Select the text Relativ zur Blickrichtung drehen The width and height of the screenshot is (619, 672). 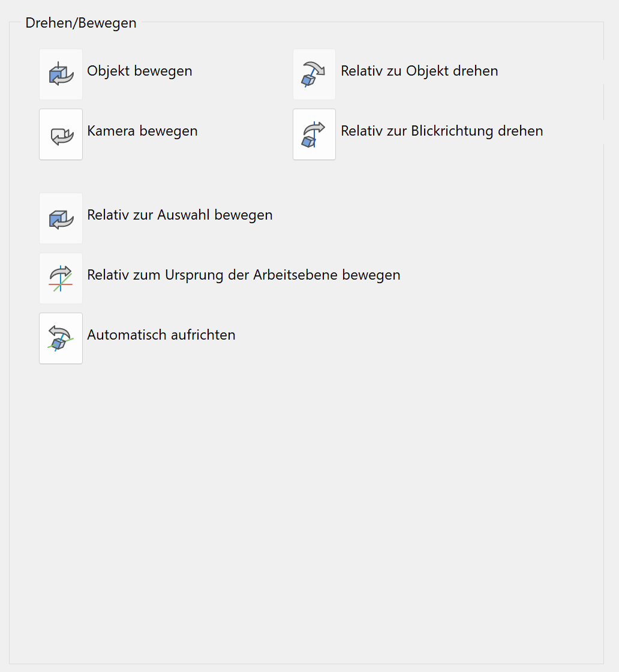[x=442, y=131]
